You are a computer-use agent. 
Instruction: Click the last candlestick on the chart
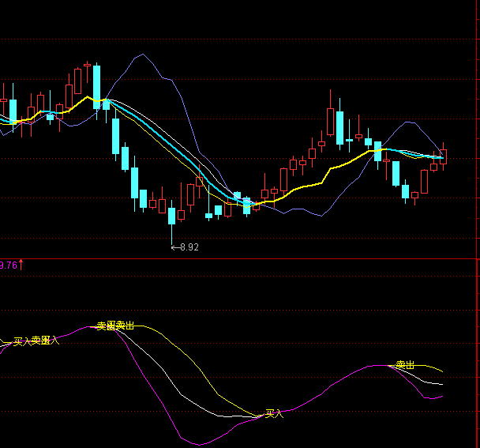(443, 155)
